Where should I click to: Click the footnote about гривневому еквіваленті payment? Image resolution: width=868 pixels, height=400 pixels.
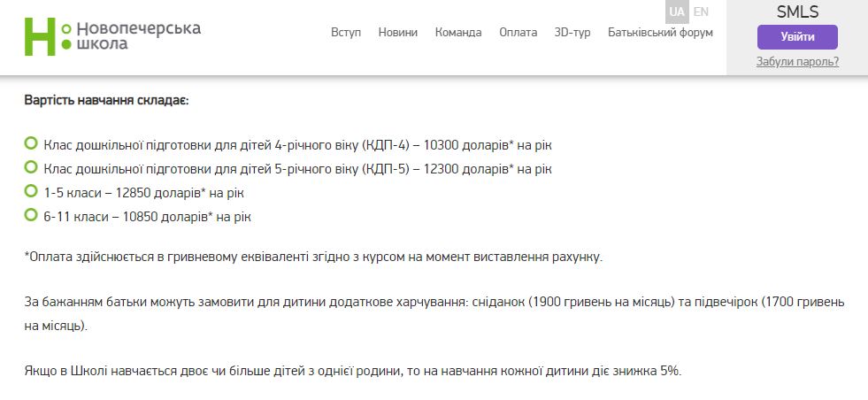click(x=313, y=258)
